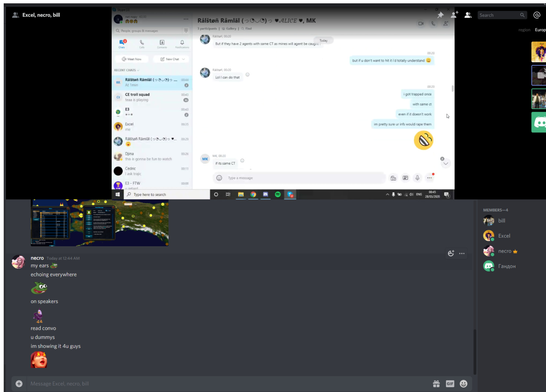Open more options for necro's message

coord(462,253)
